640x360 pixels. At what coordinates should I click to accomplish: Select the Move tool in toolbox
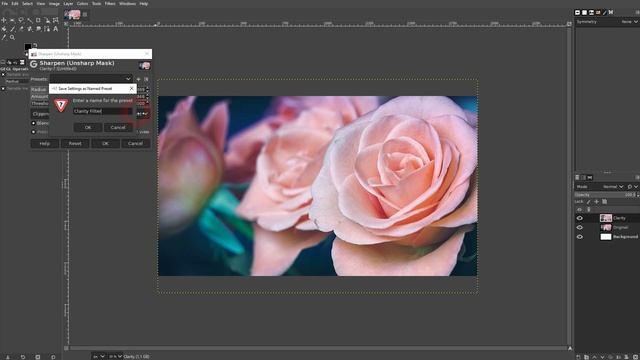click(4, 20)
